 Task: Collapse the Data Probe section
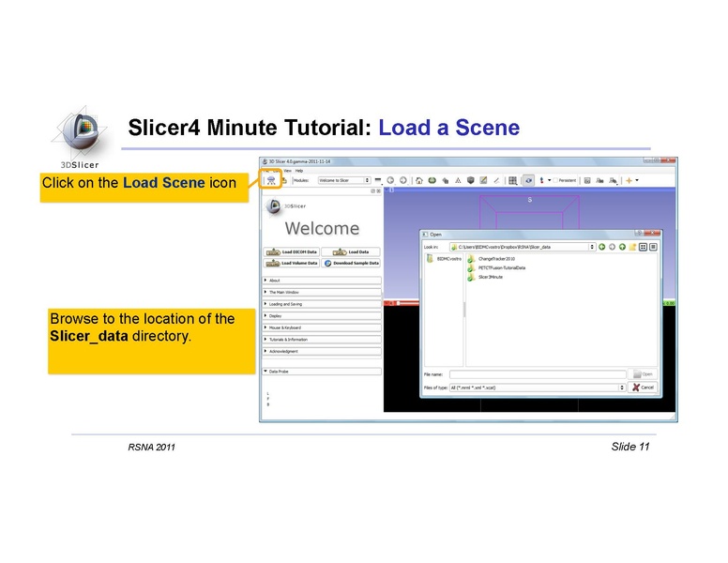pyautogui.click(x=322, y=372)
